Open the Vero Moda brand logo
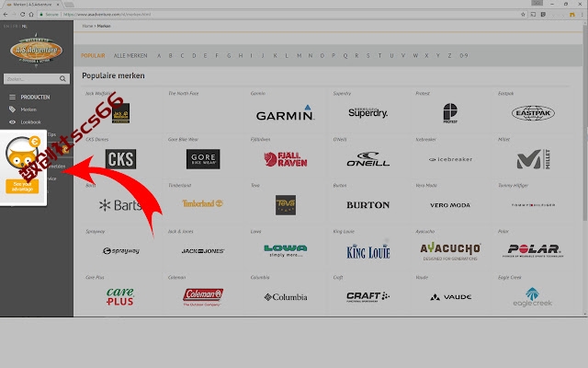 [x=450, y=205]
